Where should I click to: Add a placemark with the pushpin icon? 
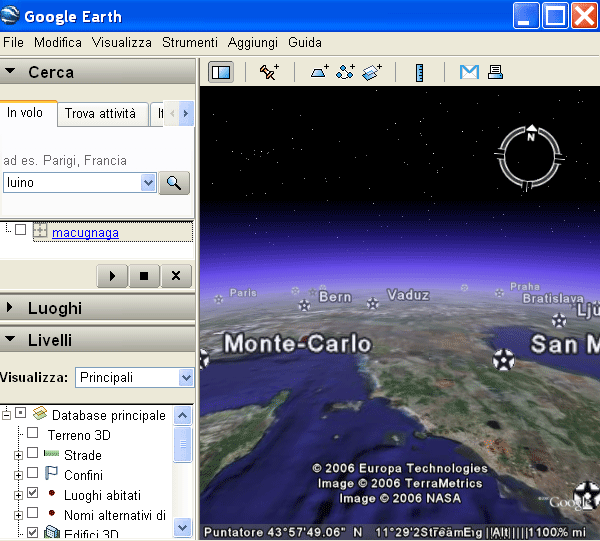point(269,72)
